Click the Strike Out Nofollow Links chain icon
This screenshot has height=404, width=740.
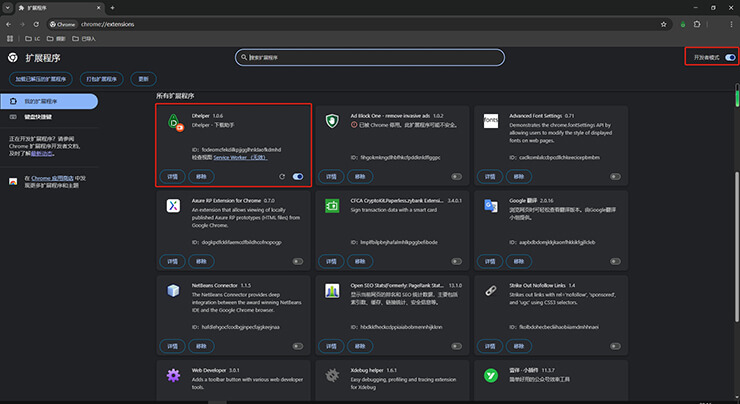(491, 291)
